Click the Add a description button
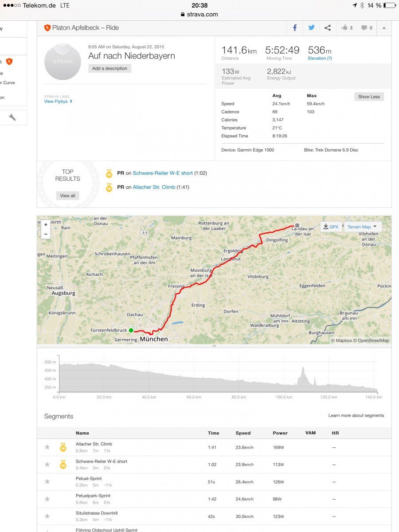Image resolution: width=399 pixels, height=532 pixels. pyautogui.click(x=110, y=68)
